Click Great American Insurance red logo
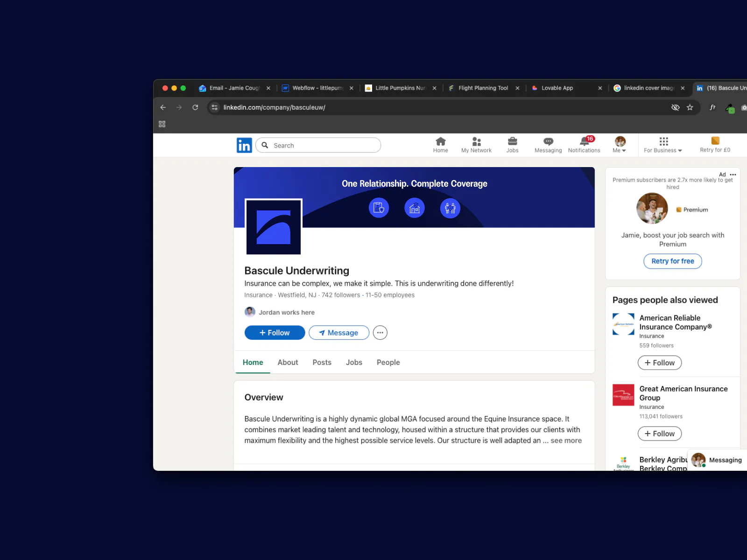This screenshot has width=747, height=560. pyautogui.click(x=623, y=395)
